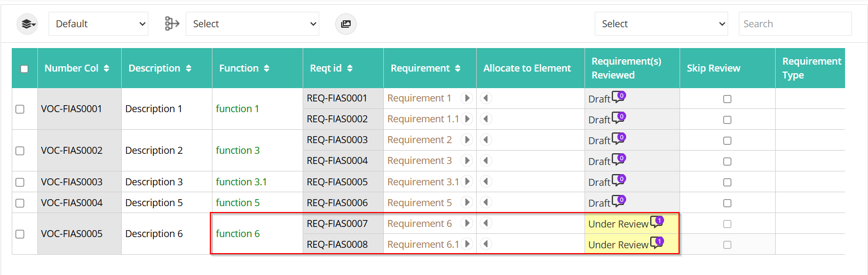Click the image gallery icon in toolbar
This screenshot has width=868, height=275.
pos(346,24)
